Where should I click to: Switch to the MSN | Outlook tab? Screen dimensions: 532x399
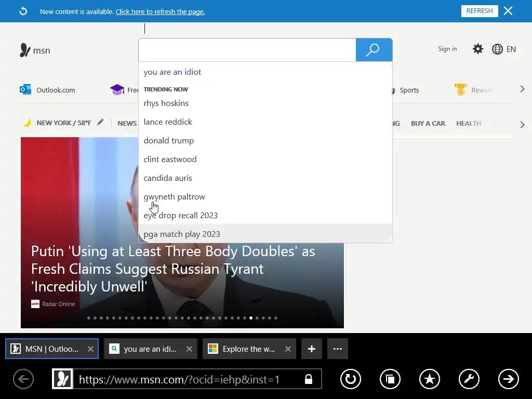tap(51, 349)
